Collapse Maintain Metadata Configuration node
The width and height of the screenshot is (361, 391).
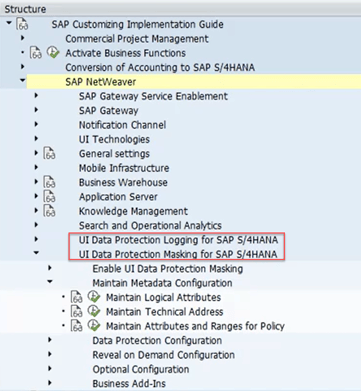[50, 281]
